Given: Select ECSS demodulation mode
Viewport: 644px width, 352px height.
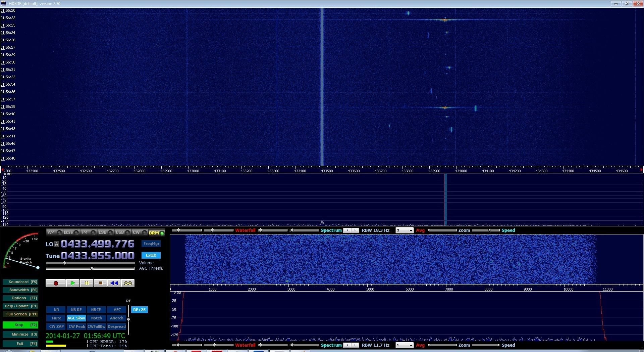Looking at the screenshot, I should (71, 232).
